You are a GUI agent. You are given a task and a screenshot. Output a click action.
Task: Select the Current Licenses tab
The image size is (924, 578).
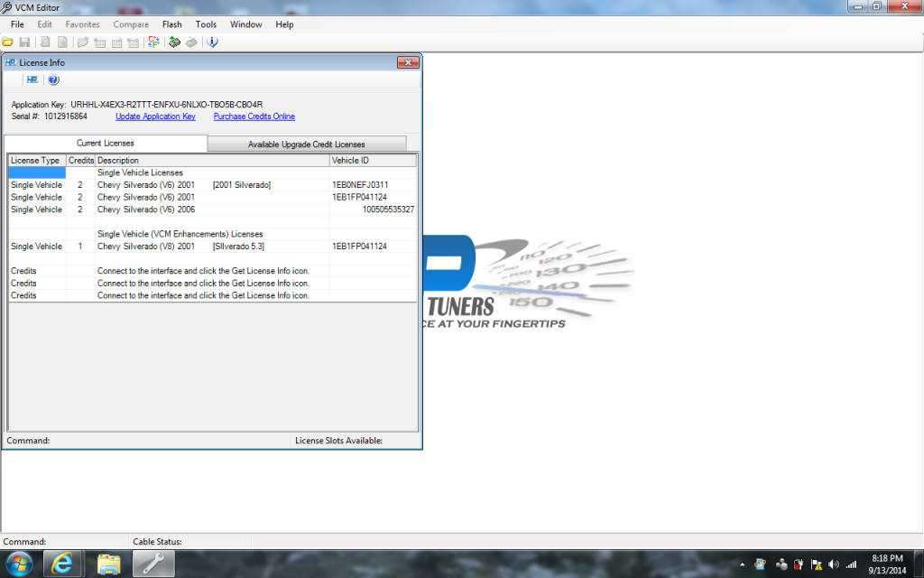(106, 143)
